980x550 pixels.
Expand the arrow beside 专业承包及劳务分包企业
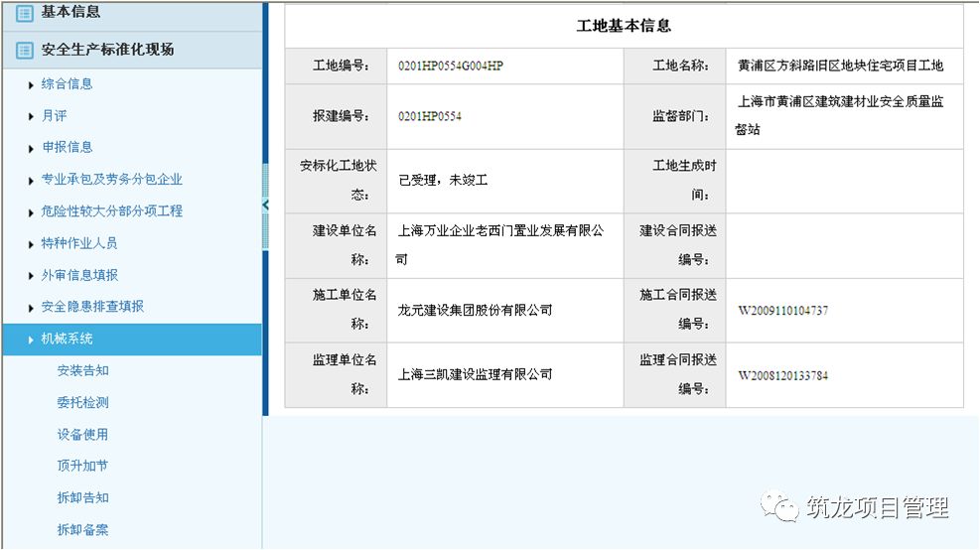pos(31,181)
